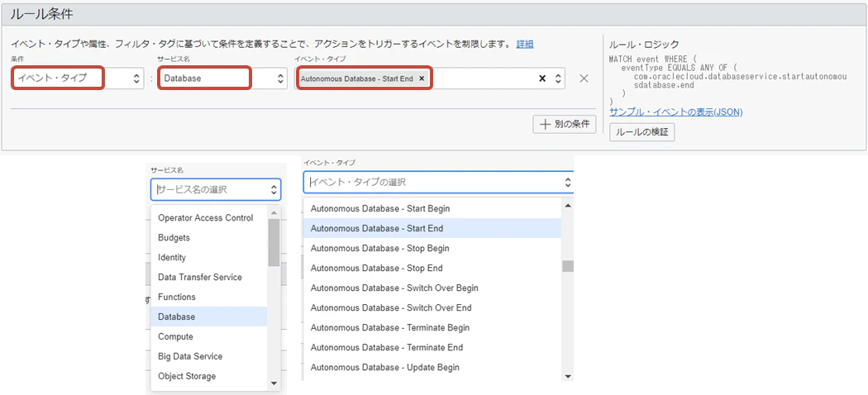Screen dimensions: 868x395
Task: Toggle the イベント・タイプの選択 dropdown arrows
Action: pyautogui.click(x=567, y=182)
